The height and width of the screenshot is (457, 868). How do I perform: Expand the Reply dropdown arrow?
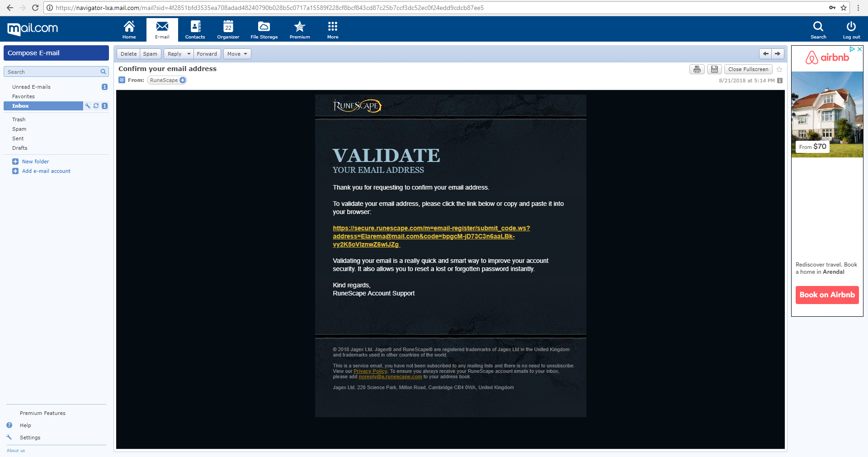(x=189, y=54)
